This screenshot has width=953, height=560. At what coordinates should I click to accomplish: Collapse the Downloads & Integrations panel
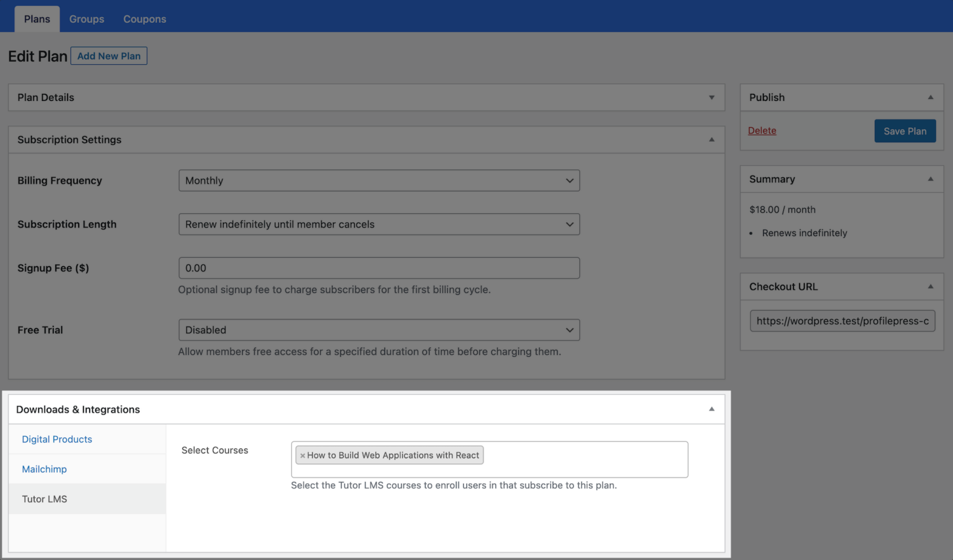(x=712, y=410)
